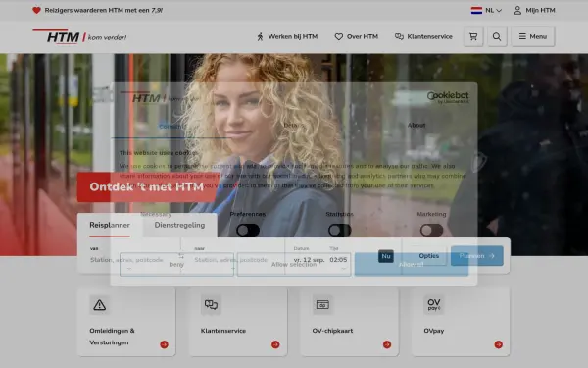Click the Plannen arrow icon
Image resolution: width=588 pixels, height=368 pixels.
click(492, 256)
